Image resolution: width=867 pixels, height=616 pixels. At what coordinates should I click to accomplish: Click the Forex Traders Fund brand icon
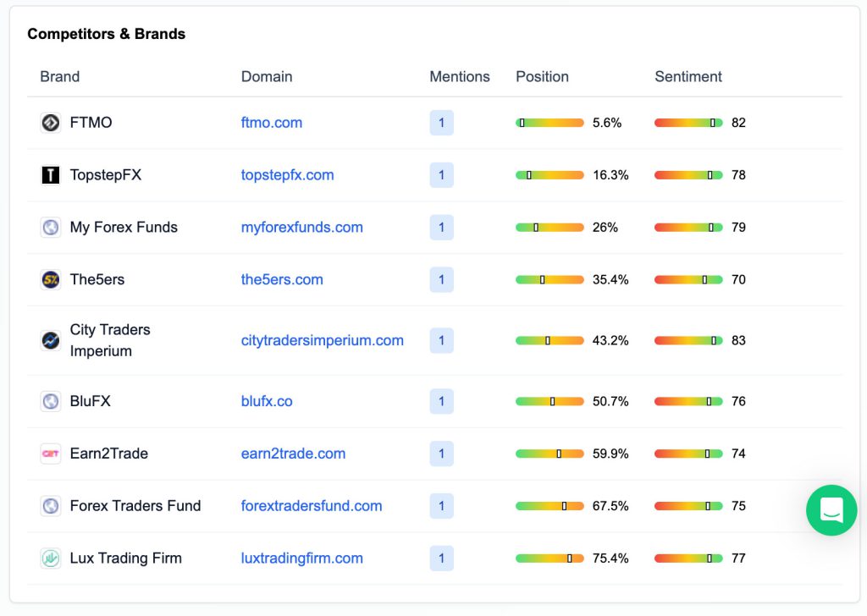pyautogui.click(x=51, y=506)
